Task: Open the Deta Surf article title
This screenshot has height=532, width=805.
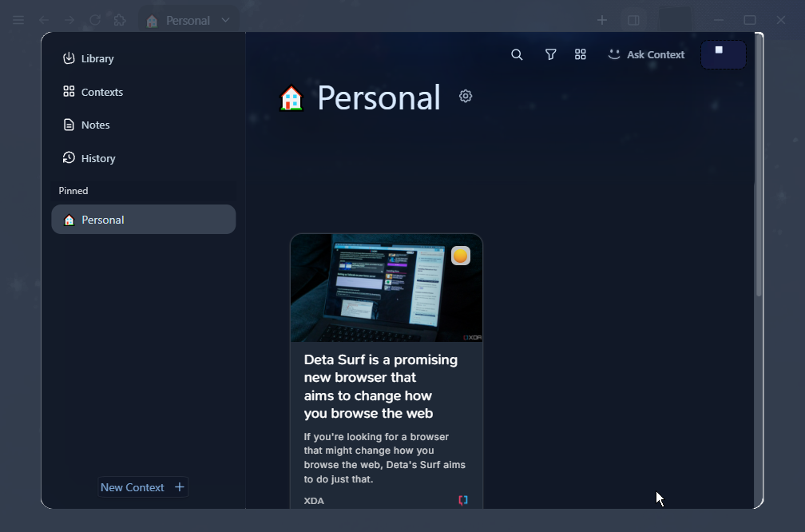Action: pyautogui.click(x=380, y=386)
